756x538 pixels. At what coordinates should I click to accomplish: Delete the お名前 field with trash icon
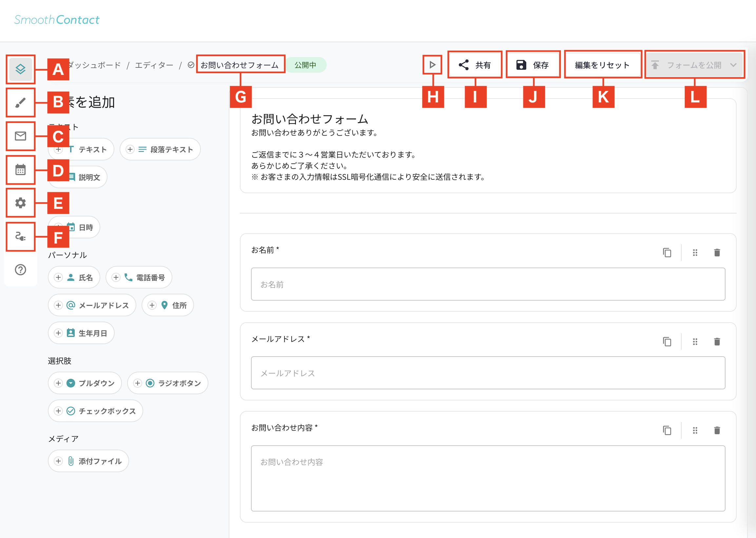pos(717,252)
